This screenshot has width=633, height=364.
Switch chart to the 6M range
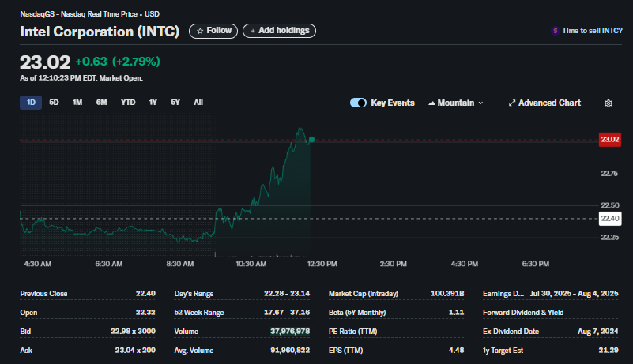click(101, 103)
